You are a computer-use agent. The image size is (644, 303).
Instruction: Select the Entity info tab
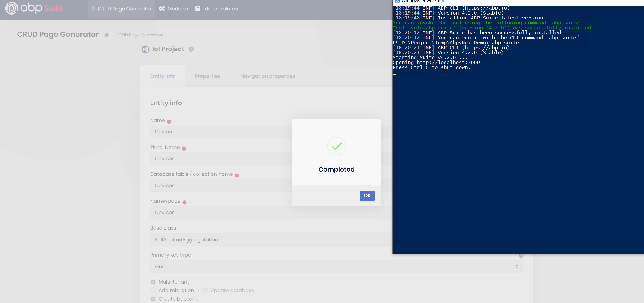pyautogui.click(x=162, y=76)
